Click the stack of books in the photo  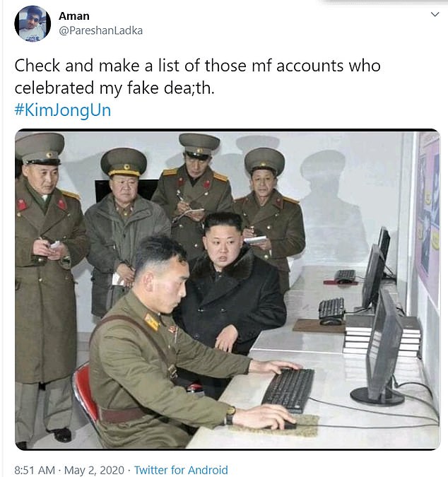tap(382, 335)
